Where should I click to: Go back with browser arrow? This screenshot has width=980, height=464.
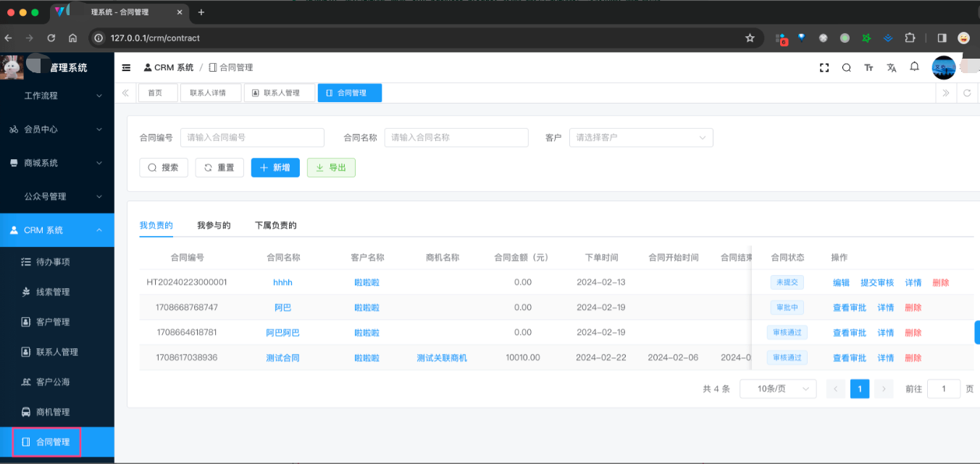(8, 38)
